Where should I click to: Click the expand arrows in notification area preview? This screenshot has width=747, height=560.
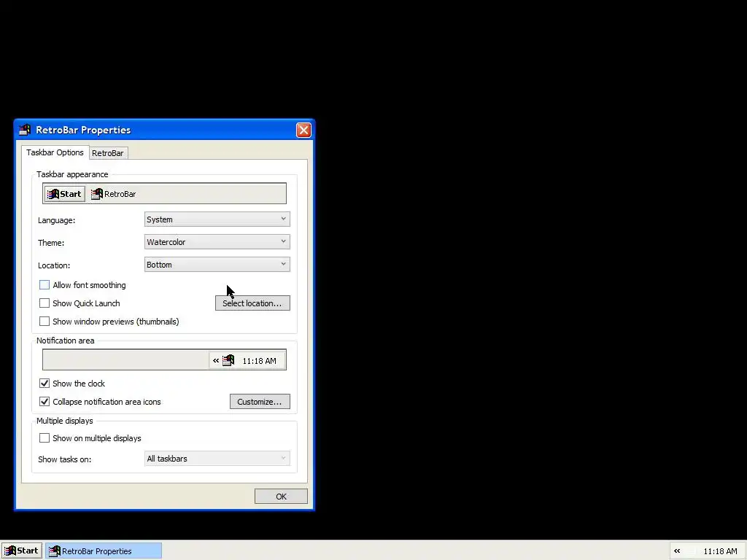[216, 360]
